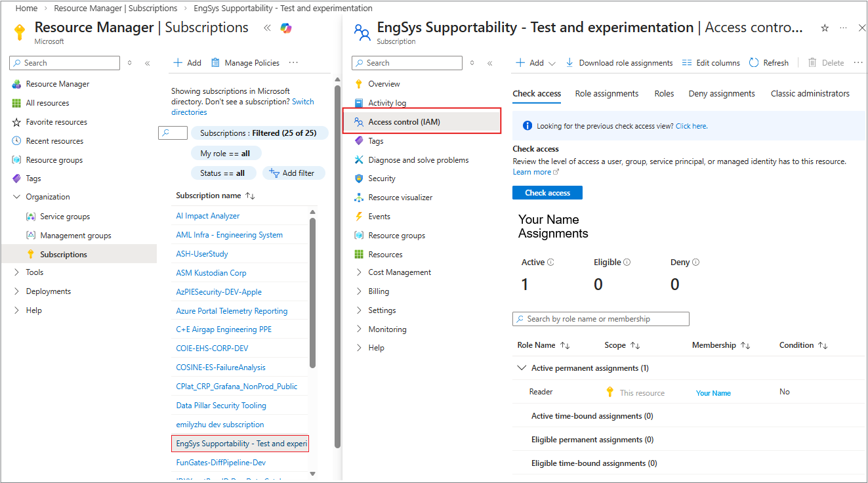Click the Manage Policies clipboard icon
868x483 pixels.
[215, 63]
